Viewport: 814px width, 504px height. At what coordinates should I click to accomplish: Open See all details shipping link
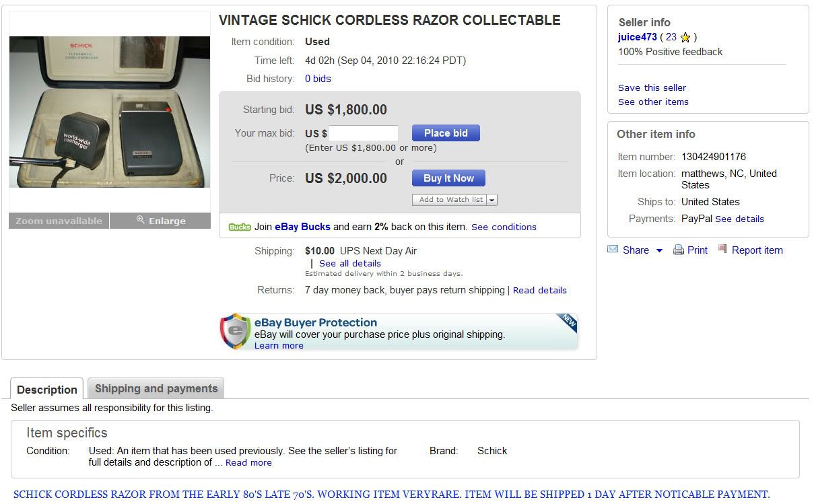pos(349,263)
